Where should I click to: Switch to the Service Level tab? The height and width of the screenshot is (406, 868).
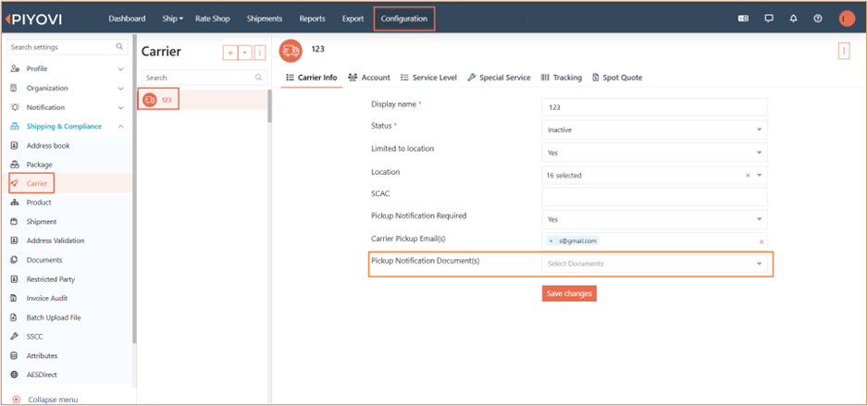[428, 78]
